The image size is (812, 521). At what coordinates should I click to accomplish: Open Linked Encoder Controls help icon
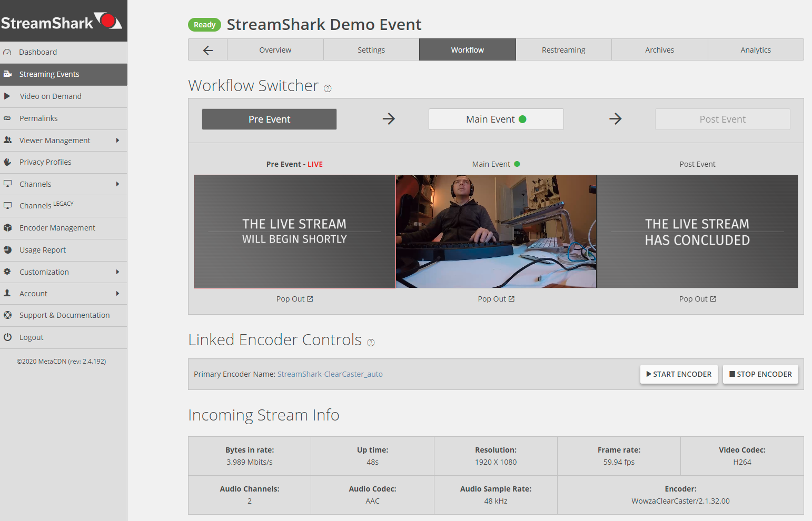pyautogui.click(x=371, y=343)
